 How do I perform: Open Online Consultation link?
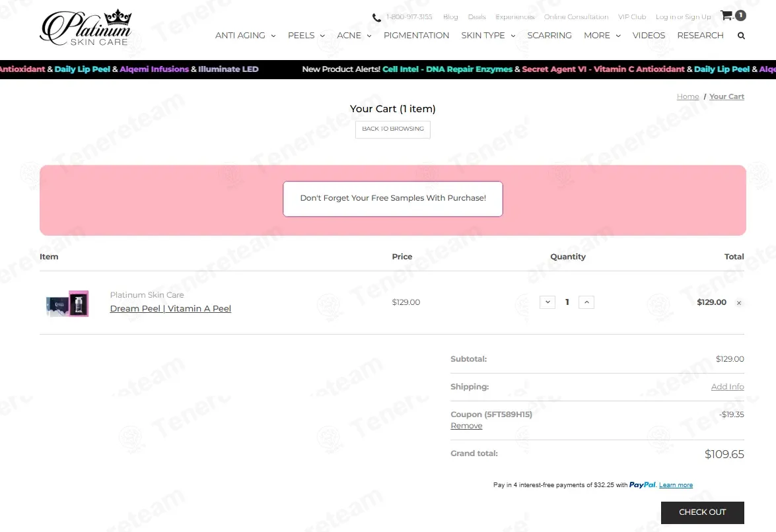576,17
